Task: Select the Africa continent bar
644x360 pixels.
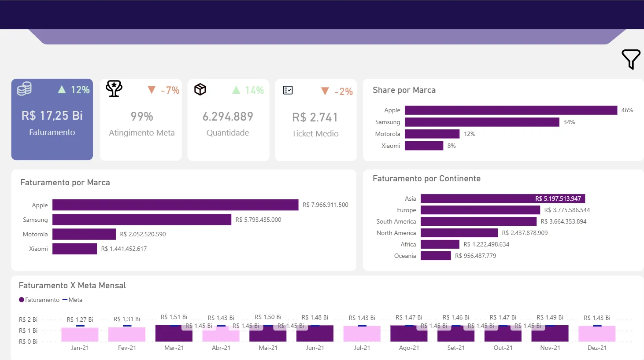Action: [440, 244]
